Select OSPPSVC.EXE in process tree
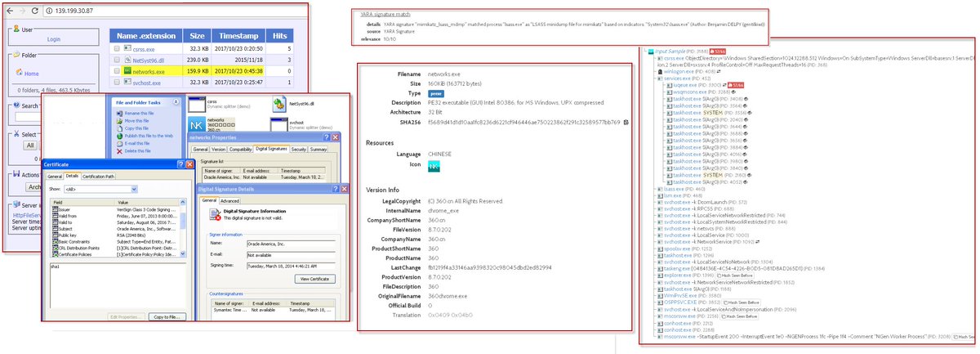980x354 pixels. [x=680, y=302]
